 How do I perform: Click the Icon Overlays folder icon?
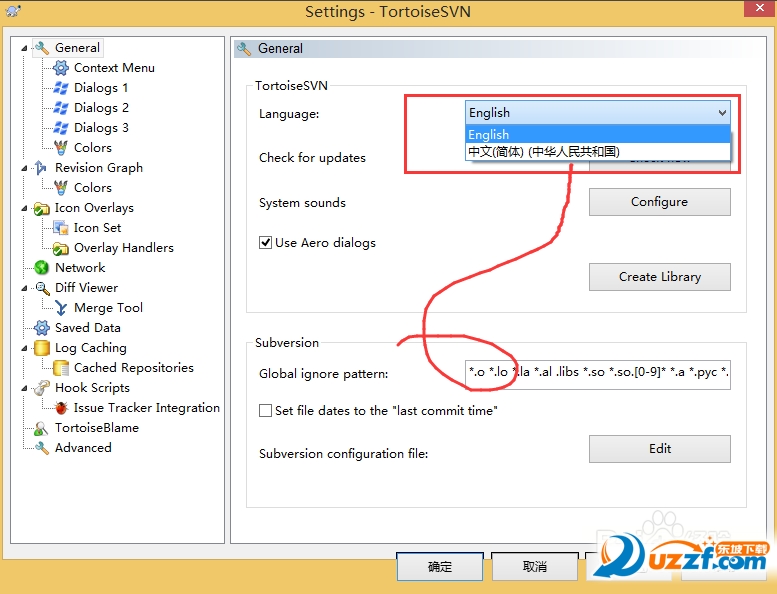(42, 208)
